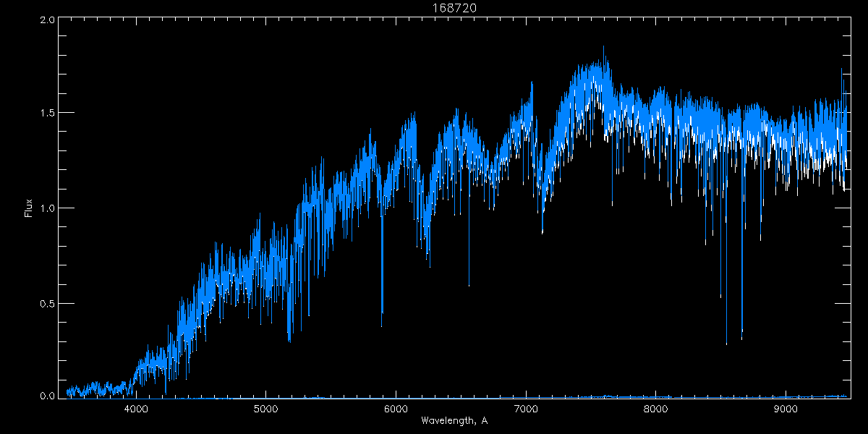The image size is (868, 434).
Task: Click the 0.0 tick label on y-axis
Action: (46, 396)
